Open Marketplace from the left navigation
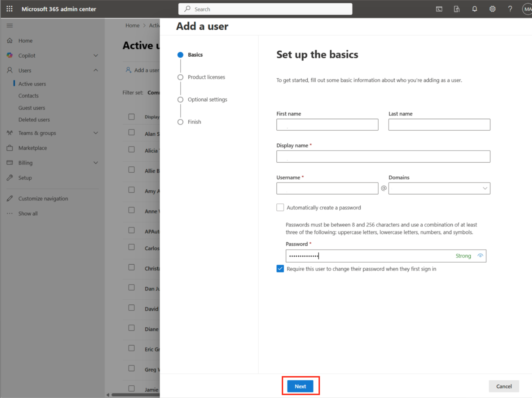 [32, 148]
